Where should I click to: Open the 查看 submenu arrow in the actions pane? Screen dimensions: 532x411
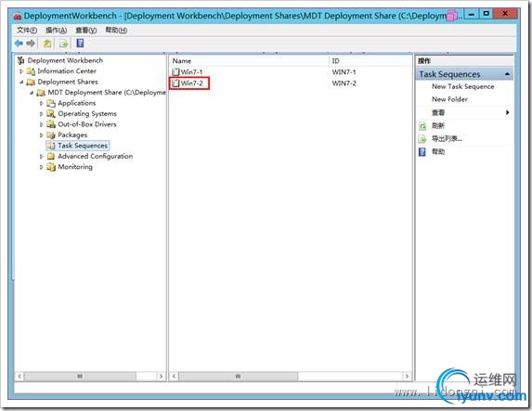(507, 112)
